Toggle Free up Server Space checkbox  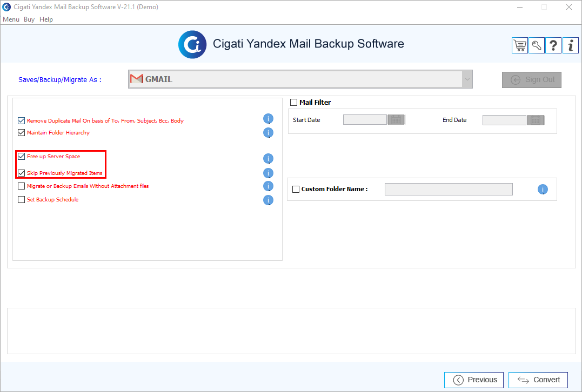pos(21,156)
